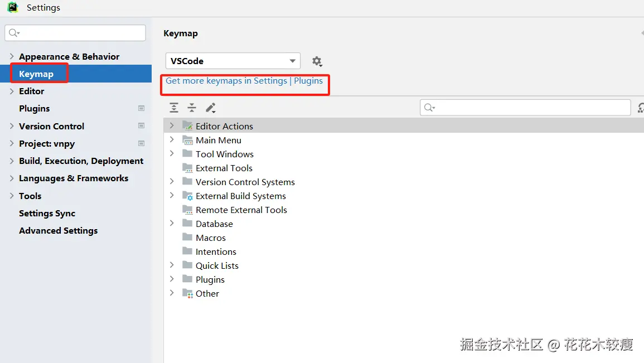Click the Quick Lists folder icon

[187, 265]
